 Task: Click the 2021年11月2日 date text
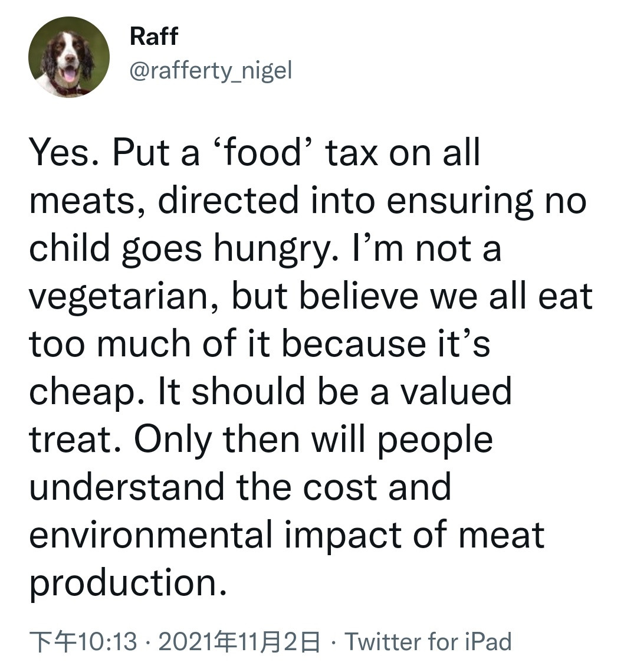tap(240, 642)
